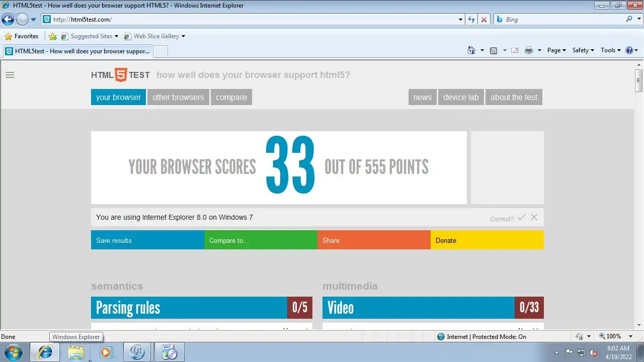Show hidden system tray icons arrow
This screenshot has height=362, width=644.
pyautogui.click(x=556, y=352)
